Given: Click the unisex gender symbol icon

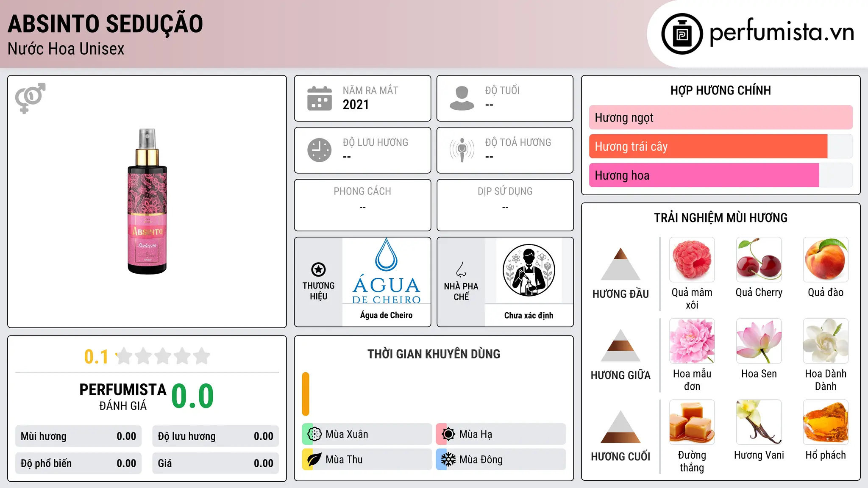Looking at the screenshot, I should pos(30,98).
